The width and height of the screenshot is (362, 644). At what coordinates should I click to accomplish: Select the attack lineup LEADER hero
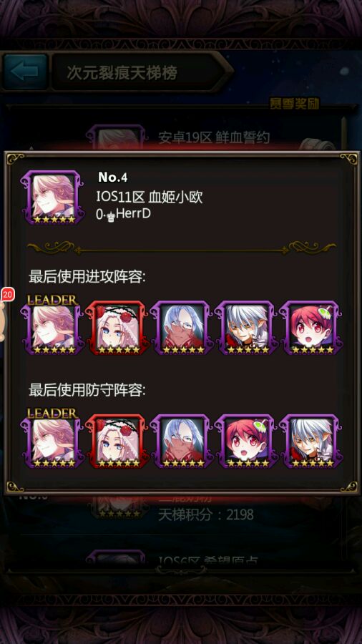point(52,327)
